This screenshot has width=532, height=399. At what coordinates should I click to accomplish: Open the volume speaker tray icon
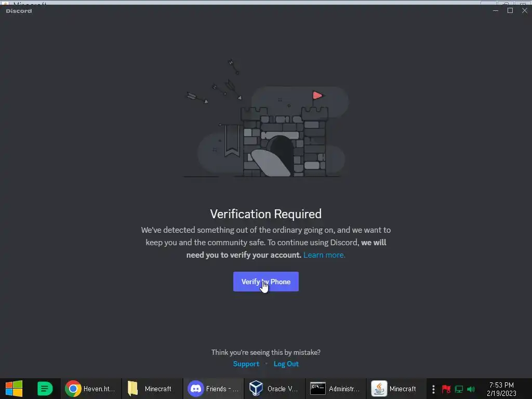click(x=471, y=389)
